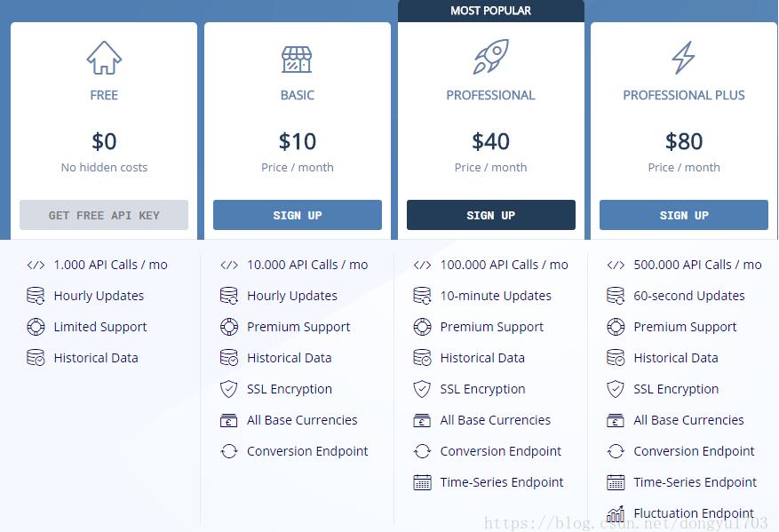Click the shop icon on Basic plan
The width and height of the screenshot is (779, 532).
[x=297, y=59]
